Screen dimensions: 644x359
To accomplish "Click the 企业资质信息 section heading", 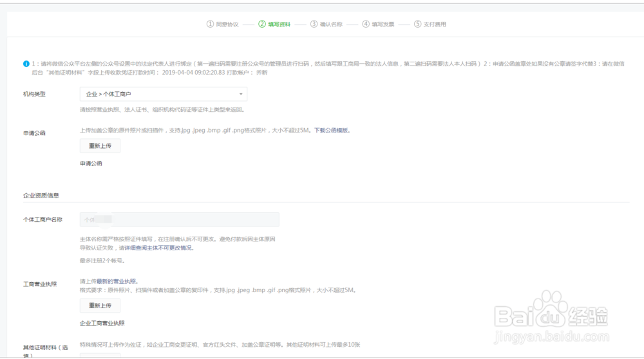I will 41,195.
